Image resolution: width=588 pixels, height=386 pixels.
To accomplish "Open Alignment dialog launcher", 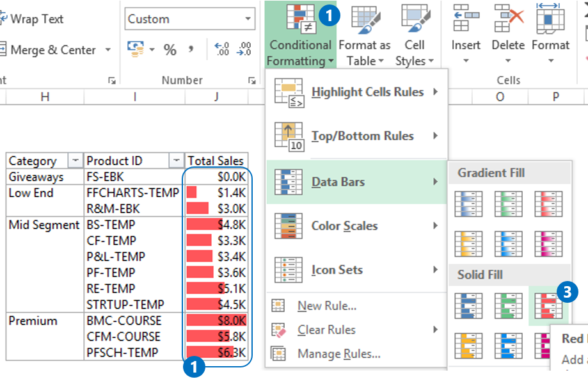I will [x=112, y=80].
